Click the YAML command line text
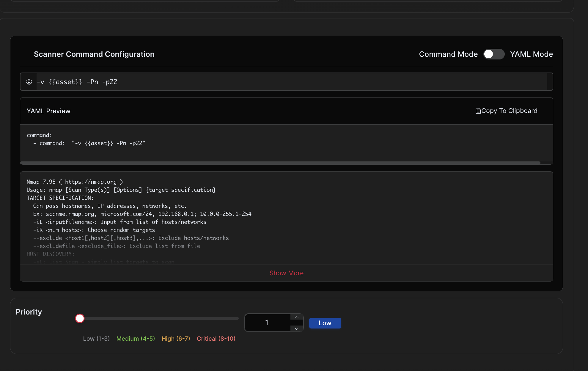 click(x=89, y=143)
